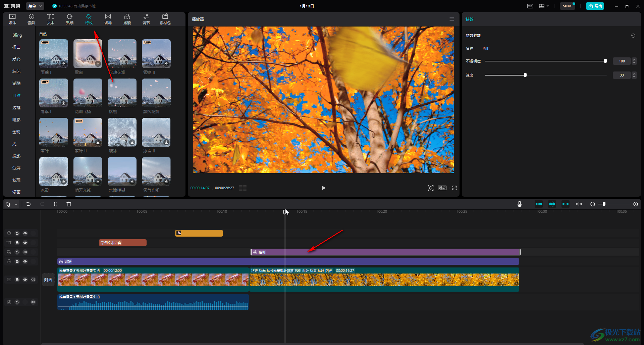The height and width of the screenshot is (345, 644).
Task: Switch to the 转场 transitions tab
Action: tap(108, 19)
